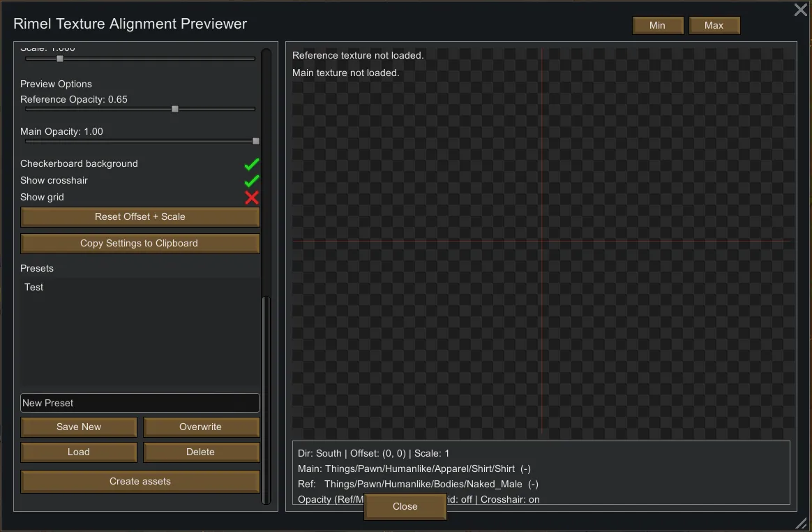812x532 pixels.
Task: Toggle the Show crosshair checkmark
Action: pos(252,181)
